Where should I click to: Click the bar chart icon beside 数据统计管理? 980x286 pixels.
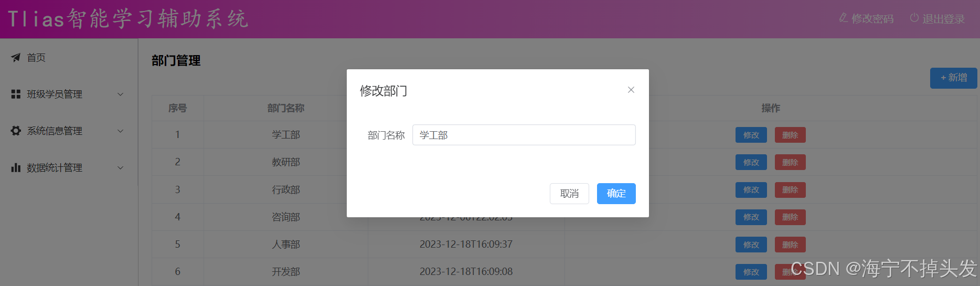pyautogui.click(x=16, y=167)
